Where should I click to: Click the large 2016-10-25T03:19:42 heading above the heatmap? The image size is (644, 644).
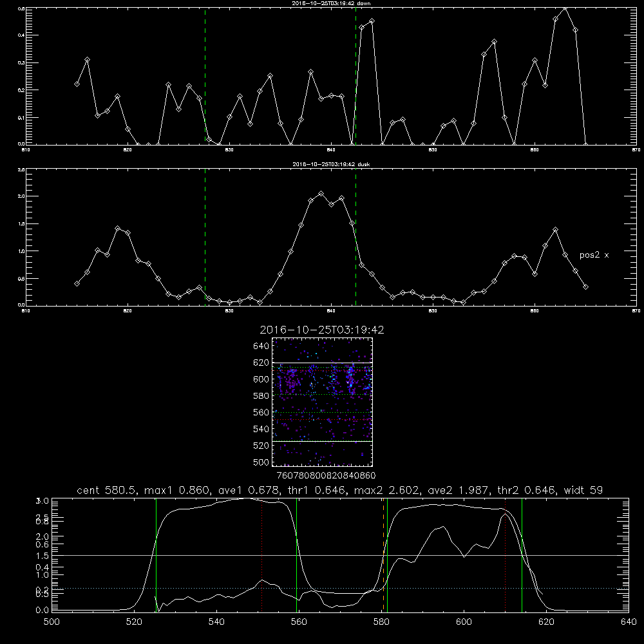(x=322, y=330)
